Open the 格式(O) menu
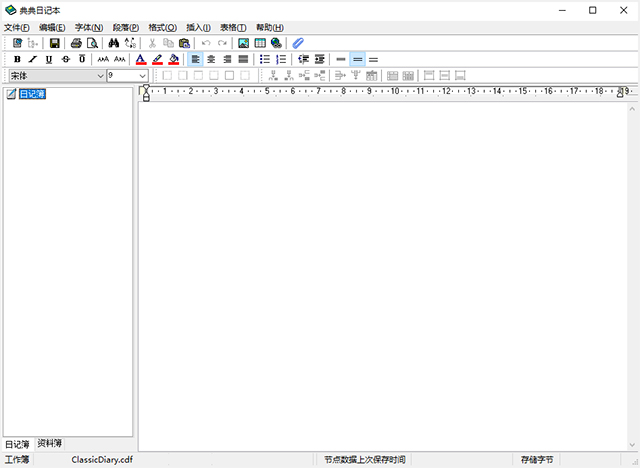 [x=161, y=27]
